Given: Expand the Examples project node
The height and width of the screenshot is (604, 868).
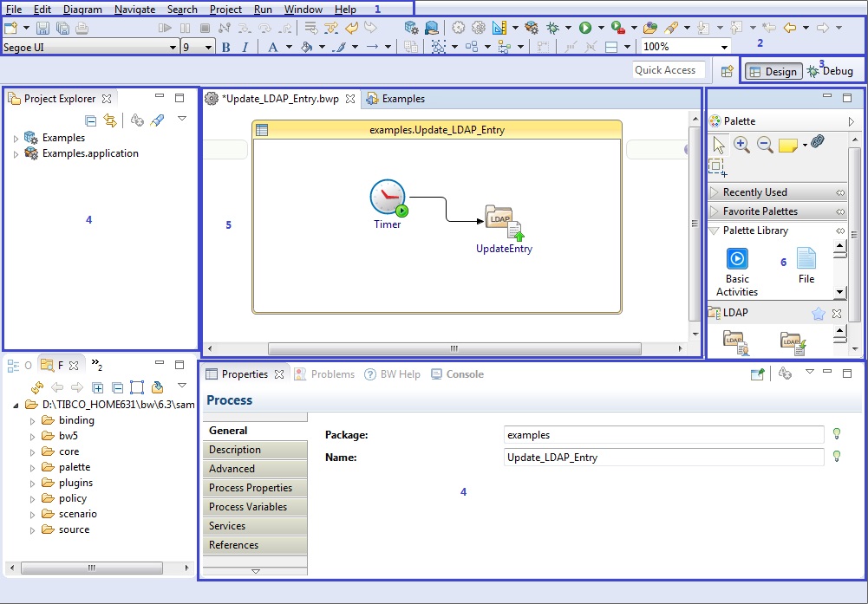Looking at the screenshot, I should tap(16, 139).
